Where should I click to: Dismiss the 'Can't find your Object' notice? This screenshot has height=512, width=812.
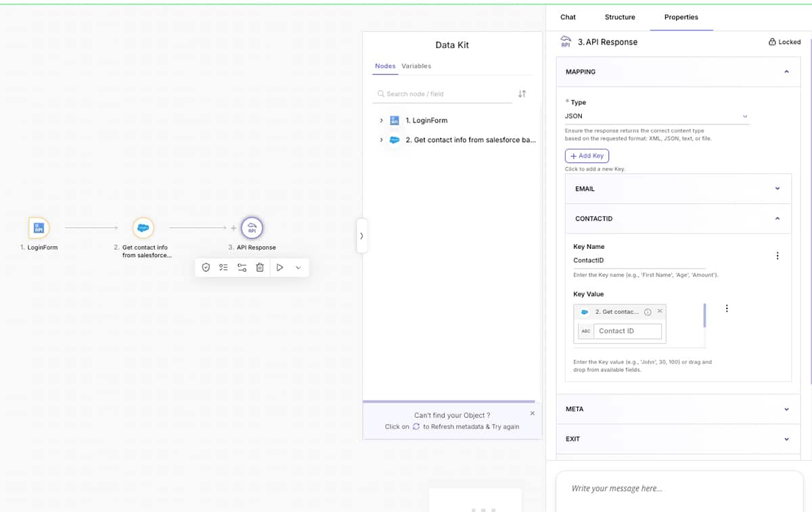(532, 413)
